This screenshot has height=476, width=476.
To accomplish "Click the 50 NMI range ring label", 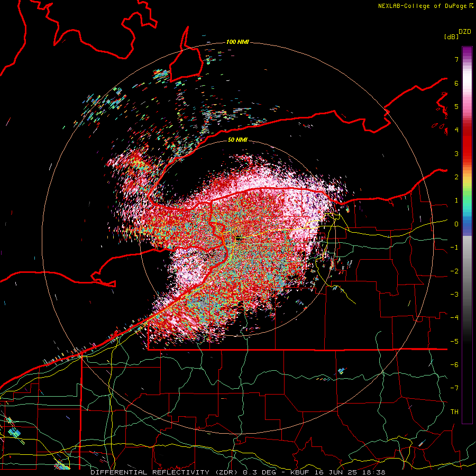I will [237, 140].
